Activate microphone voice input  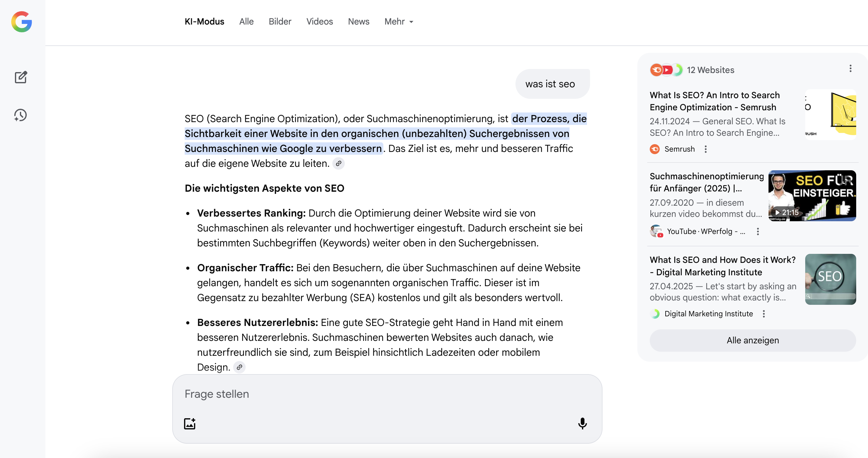click(582, 424)
